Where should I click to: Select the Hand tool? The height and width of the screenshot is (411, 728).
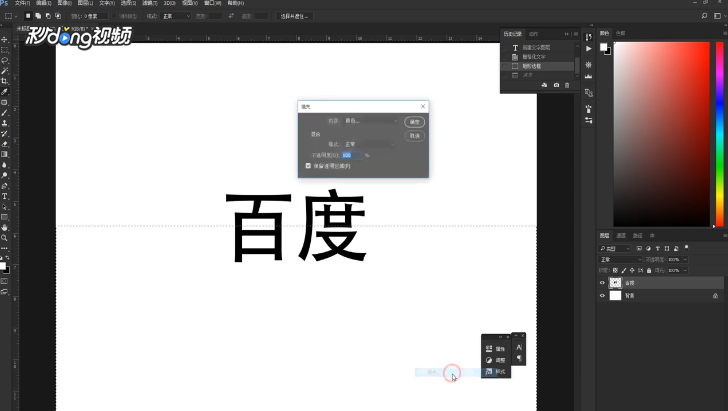[x=5, y=228]
